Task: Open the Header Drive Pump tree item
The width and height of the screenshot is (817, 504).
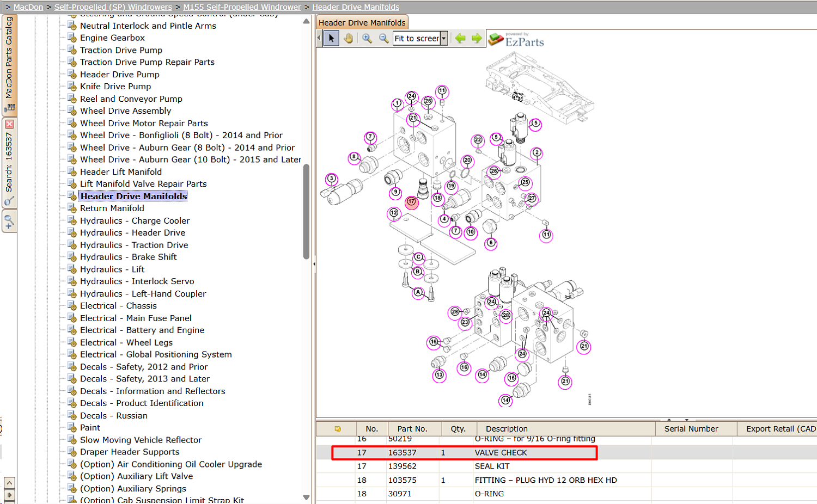Action: 120,75
